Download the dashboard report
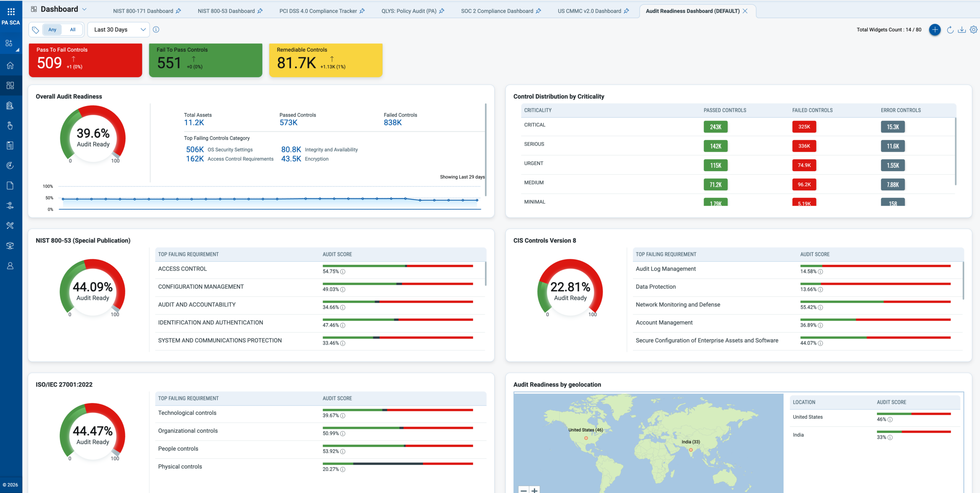This screenshot has width=980, height=493. point(962,29)
